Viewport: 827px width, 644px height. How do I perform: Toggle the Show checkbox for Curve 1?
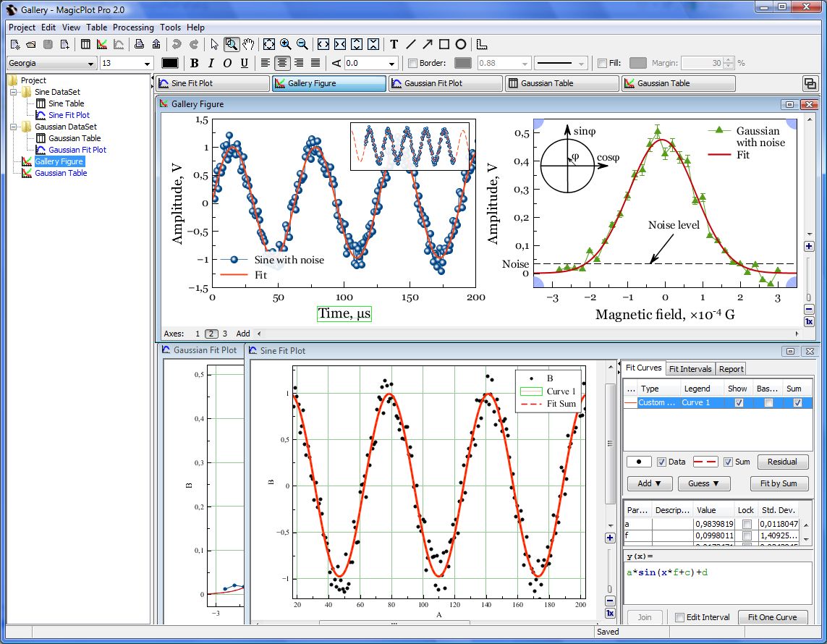click(x=739, y=403)
